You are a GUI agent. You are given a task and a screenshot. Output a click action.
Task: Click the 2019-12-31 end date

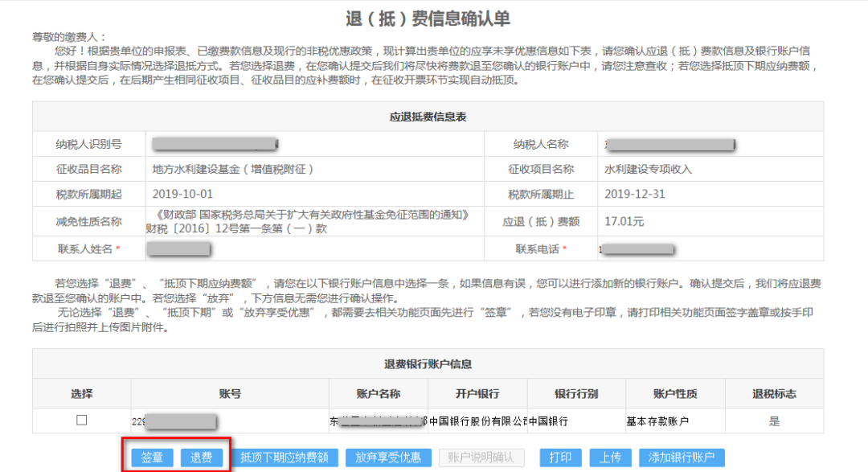(x=634, y=194)
